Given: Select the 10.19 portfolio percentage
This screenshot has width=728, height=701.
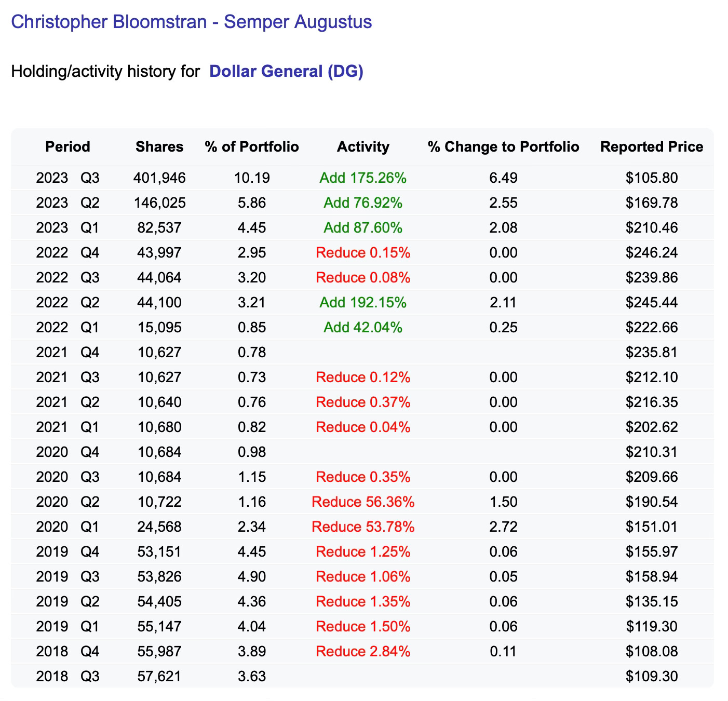Looking at the screenshot, I should (x=252, y=178).
